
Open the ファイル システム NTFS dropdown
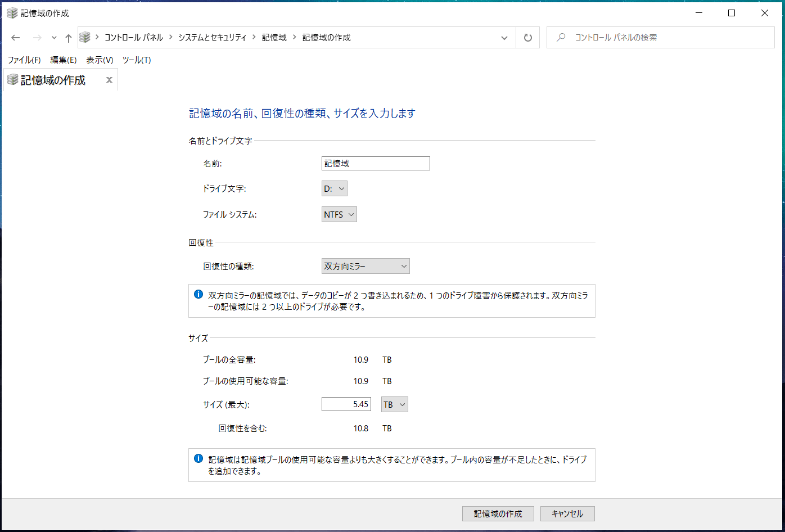[339, 214]
